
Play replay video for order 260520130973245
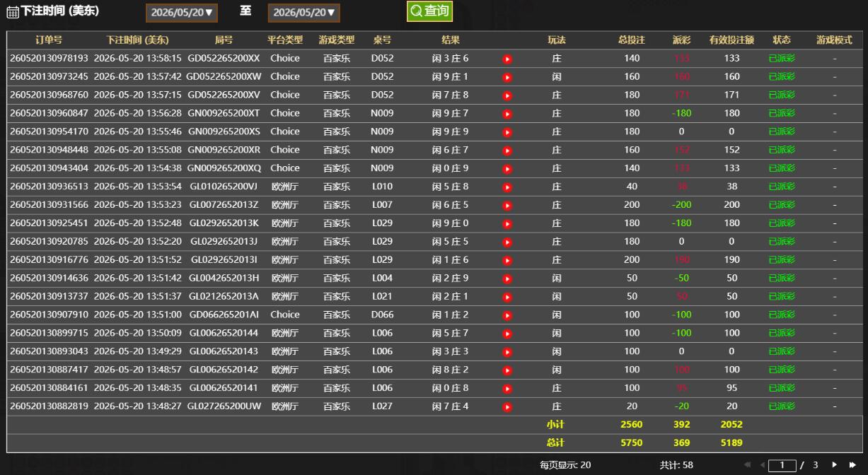507,77
